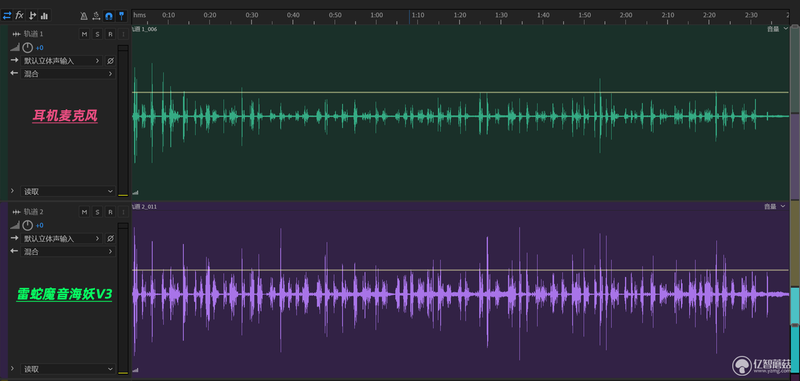This screenshot has height=381, width=800.
Task: Open clip volume menu on 轨道 1_006
Action: point(778,29)
